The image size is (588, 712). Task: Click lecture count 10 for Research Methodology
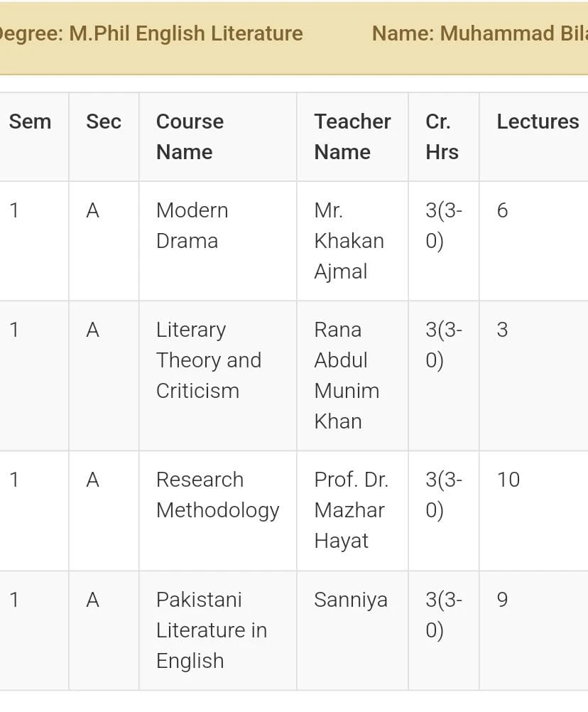(x=508, y=480)
